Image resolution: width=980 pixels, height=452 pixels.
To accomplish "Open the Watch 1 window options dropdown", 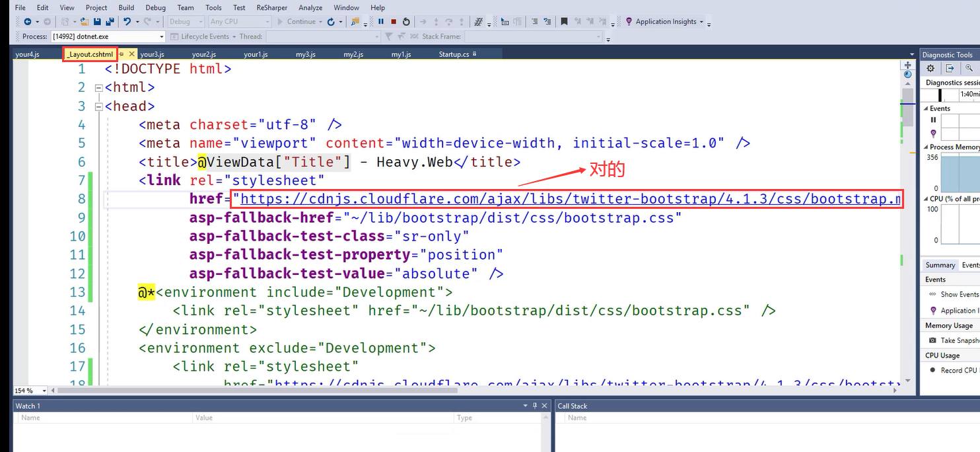I will (526, 406).
